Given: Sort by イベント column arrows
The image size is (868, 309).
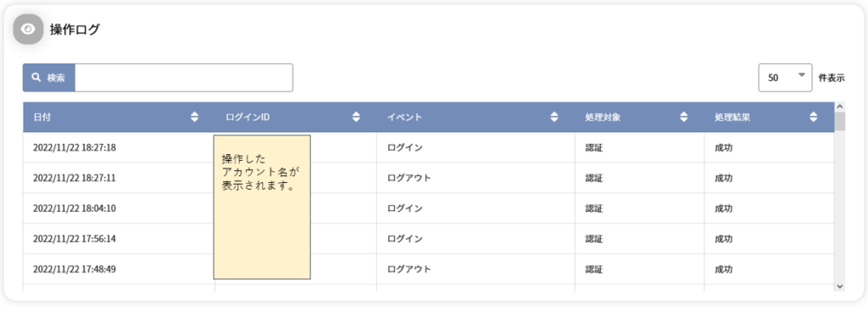Looking at the screenshot, I should pyautogui.click(x=554, y=117).
